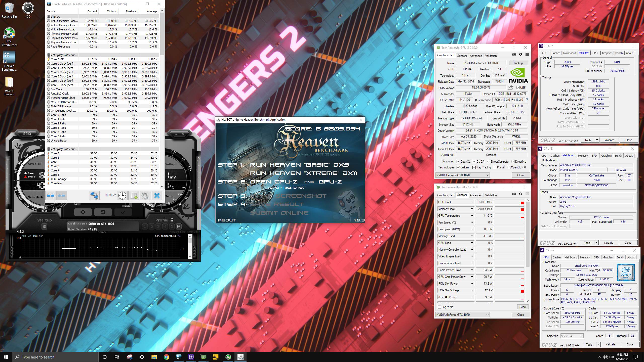Open Caches tab in middle CPU-Z window
This screenshot has width=644, height=362.
coord(555,156)
